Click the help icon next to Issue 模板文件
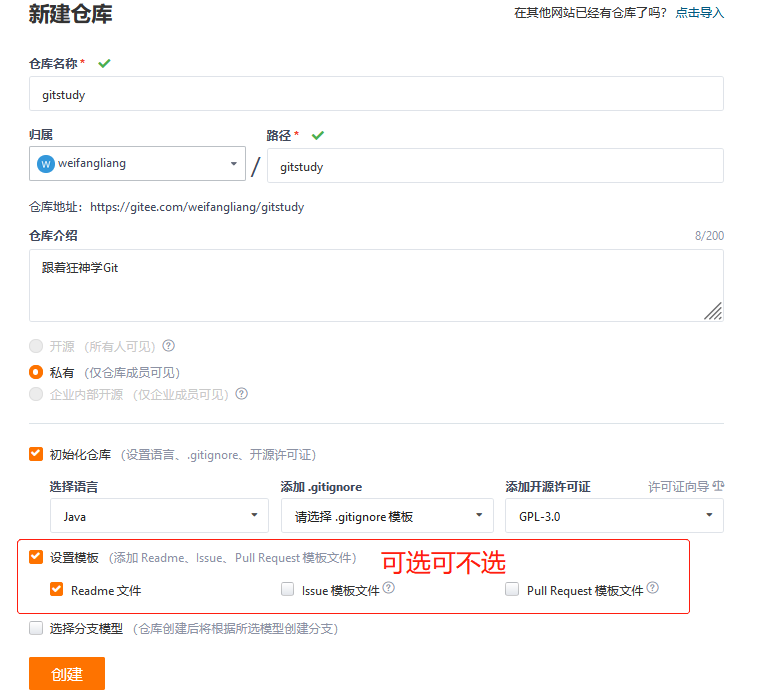 point(389,588)
